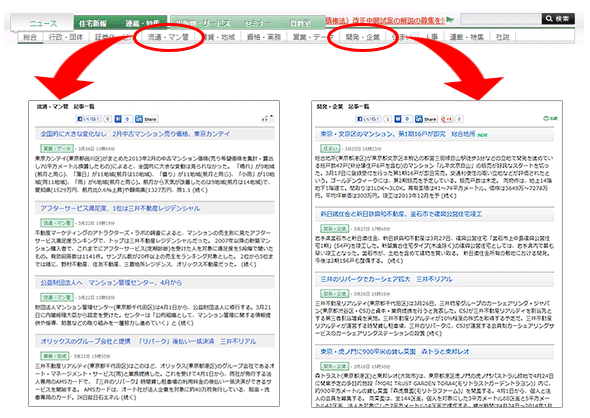Screen dimensions: 590x418
Task: Click (続く) after 東京カンテイ summary
Action: click(199, 190)
